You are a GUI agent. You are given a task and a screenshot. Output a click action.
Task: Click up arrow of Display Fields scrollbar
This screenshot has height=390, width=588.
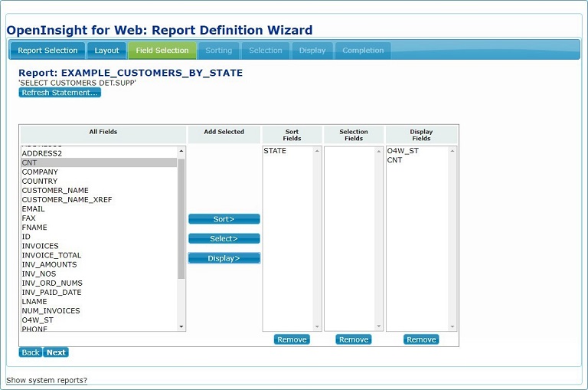452,151
